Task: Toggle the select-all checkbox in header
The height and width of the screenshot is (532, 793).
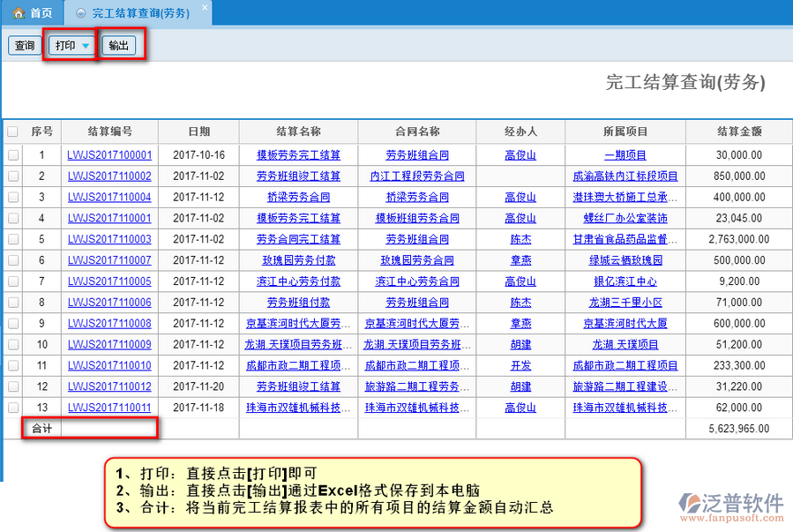Action: pos(12,131)
